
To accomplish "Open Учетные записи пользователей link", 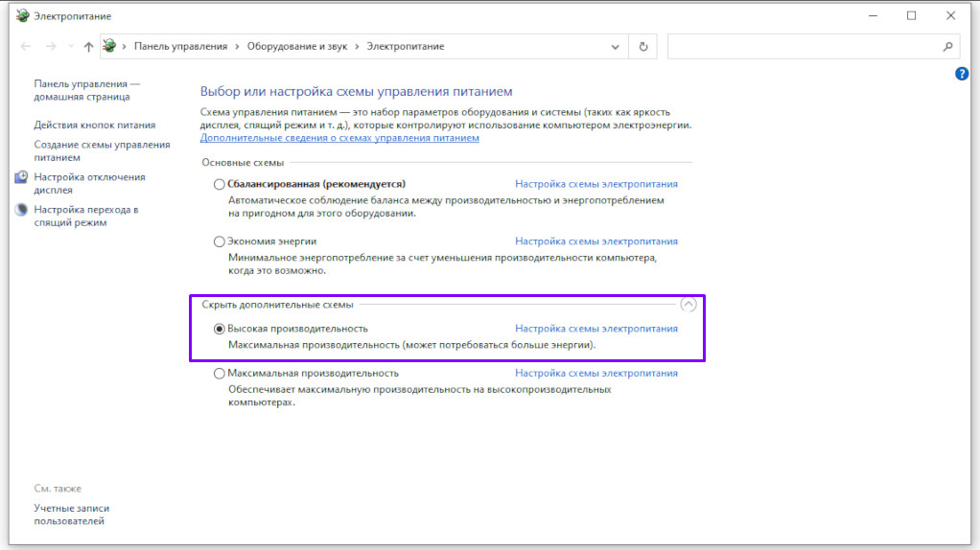I will point(71,515).
